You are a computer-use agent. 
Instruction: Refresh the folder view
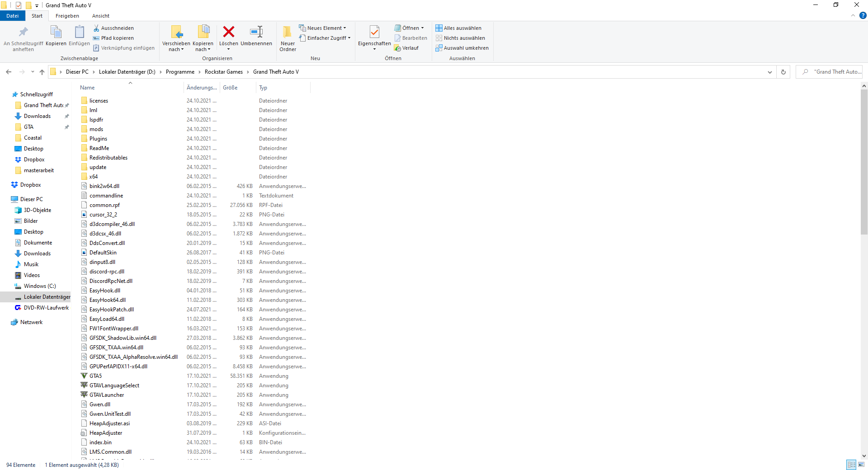pyautogui.click(x=783, y=72)
